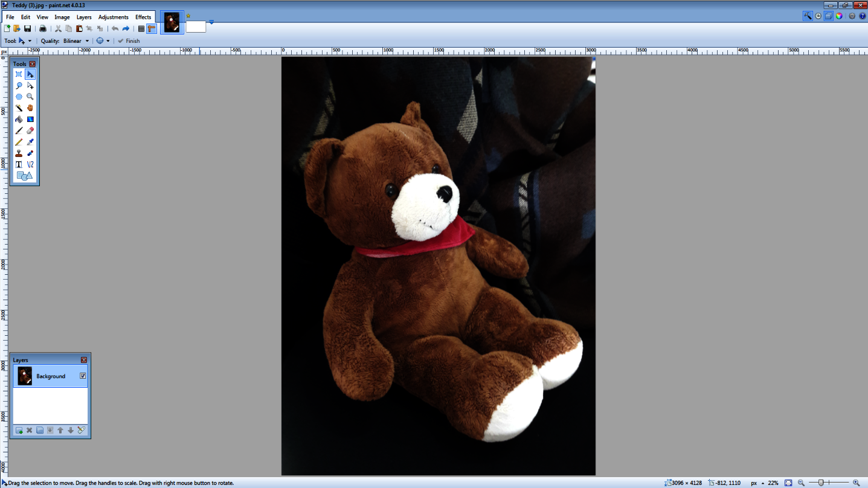Viewport: 868px width, 488px height.
Task: Toggle the Background layer visibility checkbox
Action: coord(83,376)
